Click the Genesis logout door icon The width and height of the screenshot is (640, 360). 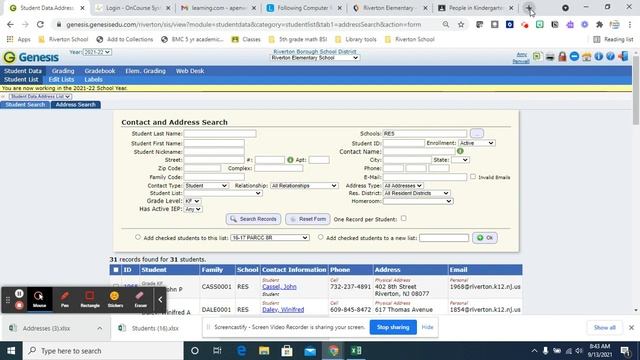click(623, 56)
